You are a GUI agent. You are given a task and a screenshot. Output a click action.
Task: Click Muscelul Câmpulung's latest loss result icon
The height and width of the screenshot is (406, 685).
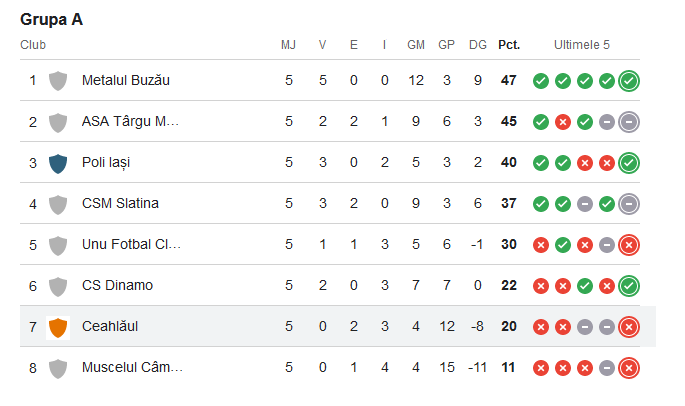tap(629, 368)
